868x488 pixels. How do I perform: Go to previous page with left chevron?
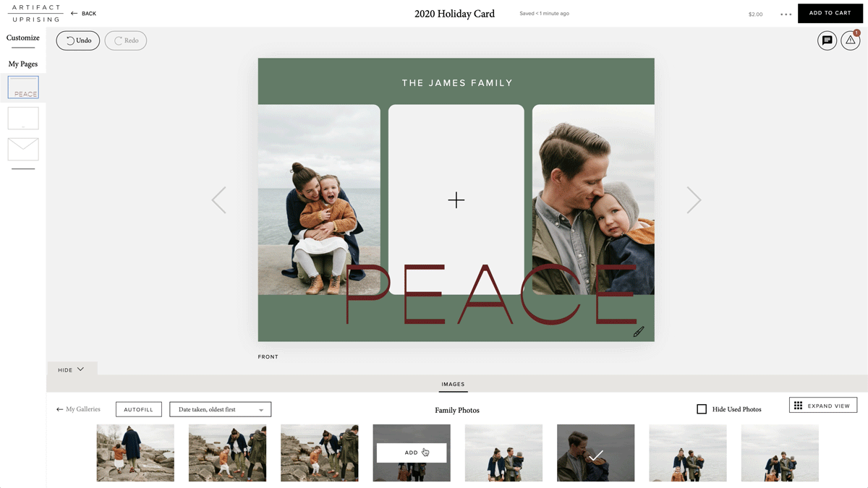[x=218, y=200]
